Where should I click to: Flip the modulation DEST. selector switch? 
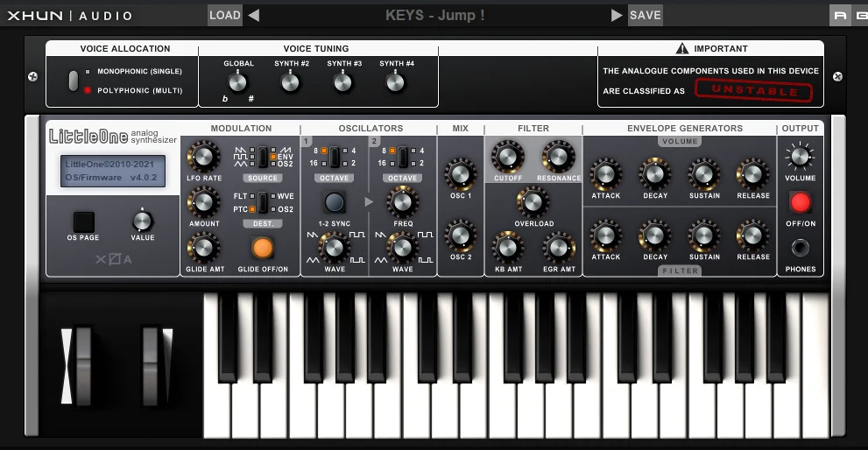pyautogui.click(x=263, y=202)
